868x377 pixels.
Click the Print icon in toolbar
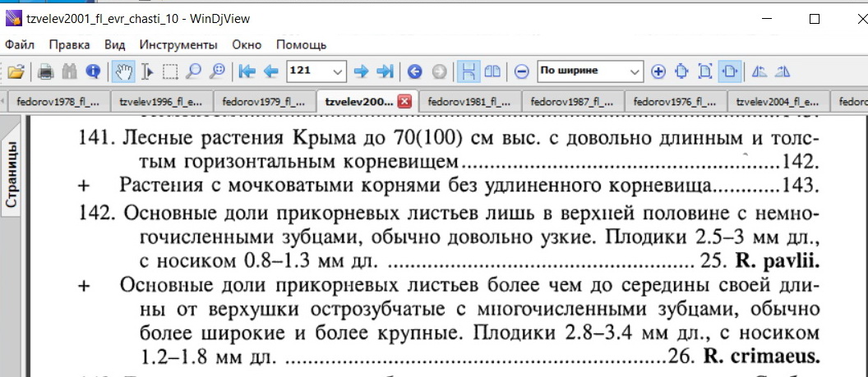tap(46, 71)
